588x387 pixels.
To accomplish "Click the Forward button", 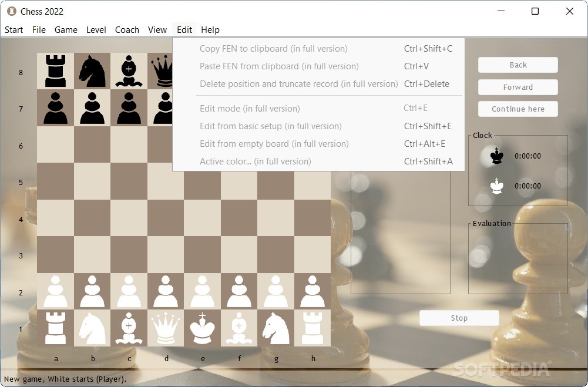I will [x=518, y=87].
